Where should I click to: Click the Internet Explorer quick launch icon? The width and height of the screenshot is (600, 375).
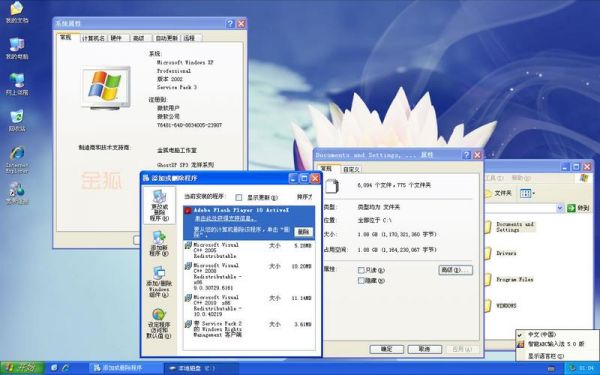click(65, 368)
